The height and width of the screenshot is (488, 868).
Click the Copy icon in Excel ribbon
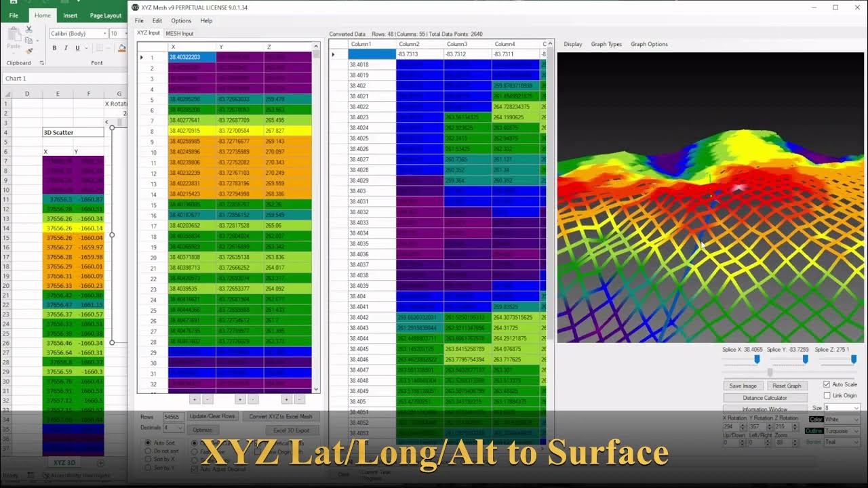pyautogui.click(x=28, y=39)
